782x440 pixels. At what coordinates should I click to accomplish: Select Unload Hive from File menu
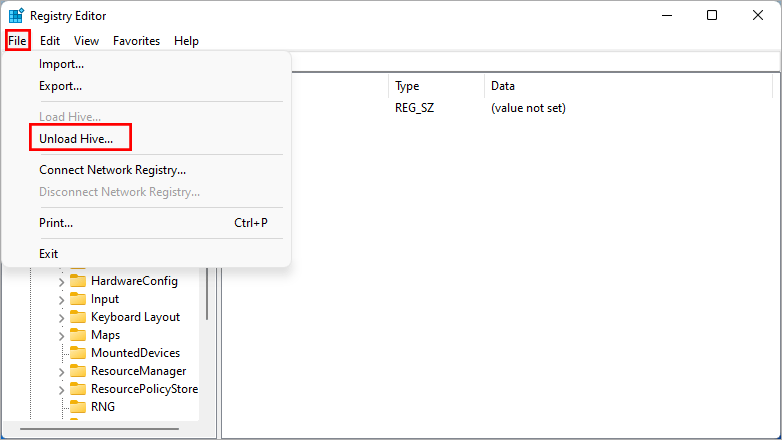[76, 138]
